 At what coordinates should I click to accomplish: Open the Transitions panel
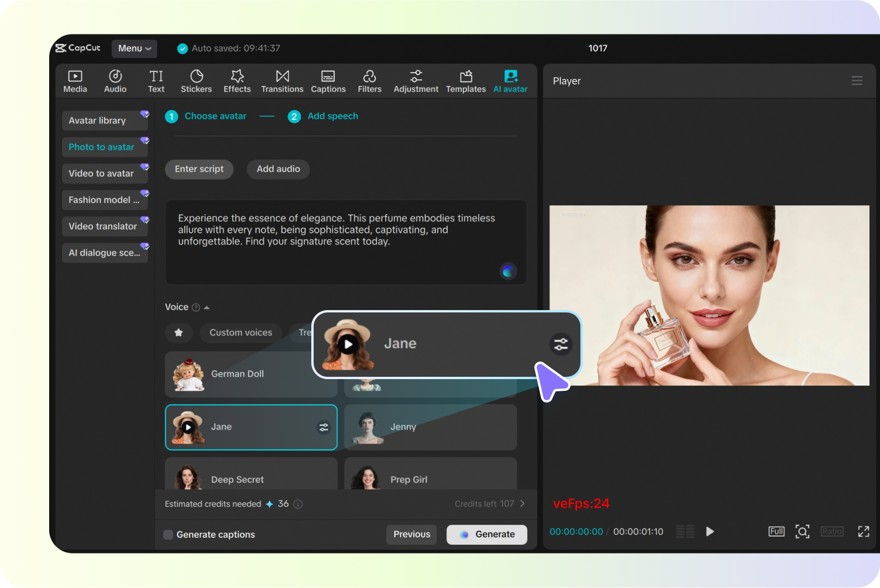[282, 81]
